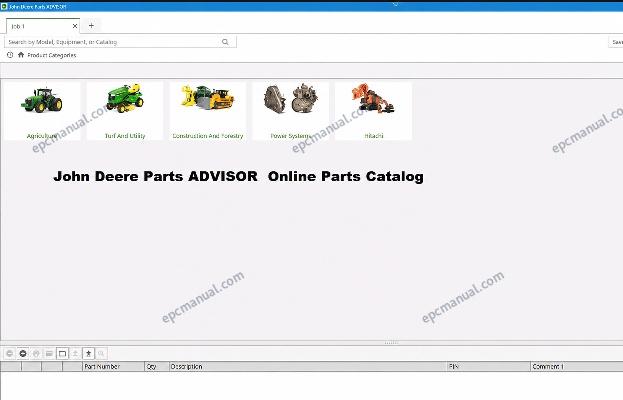Click the dark remove-all circle icon
The image size is (623, 400).
point(23,353)
